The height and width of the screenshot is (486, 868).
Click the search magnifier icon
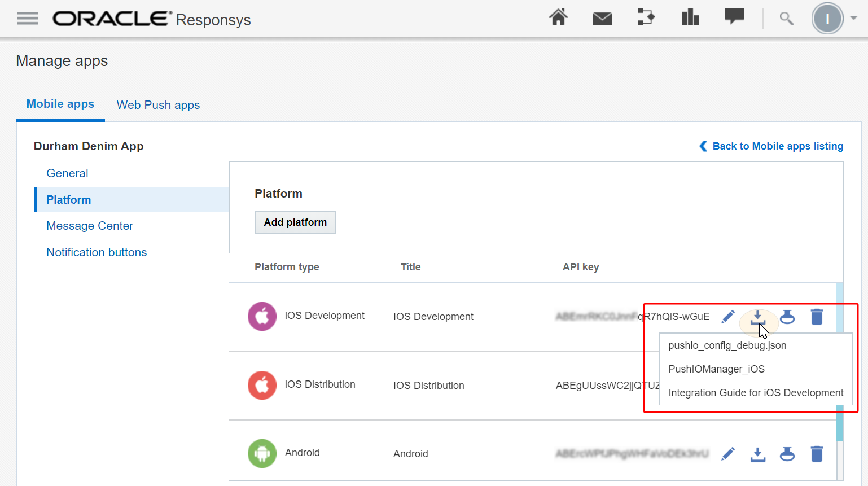(786, 19)
